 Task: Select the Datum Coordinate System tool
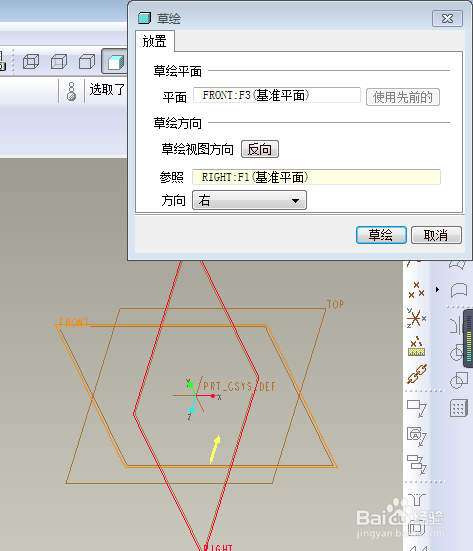[416, 318]
